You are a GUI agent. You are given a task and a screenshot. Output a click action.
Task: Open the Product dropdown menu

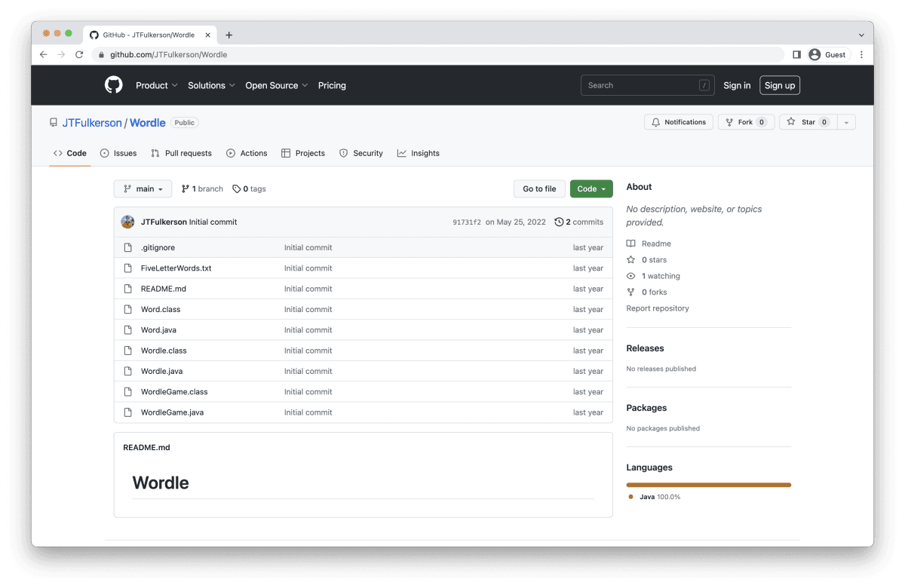pyautogui.click(x=157, y=85)
